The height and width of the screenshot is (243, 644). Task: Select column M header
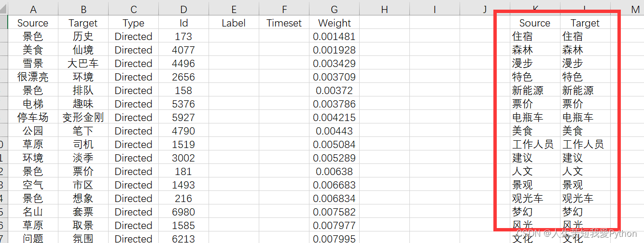635,9
